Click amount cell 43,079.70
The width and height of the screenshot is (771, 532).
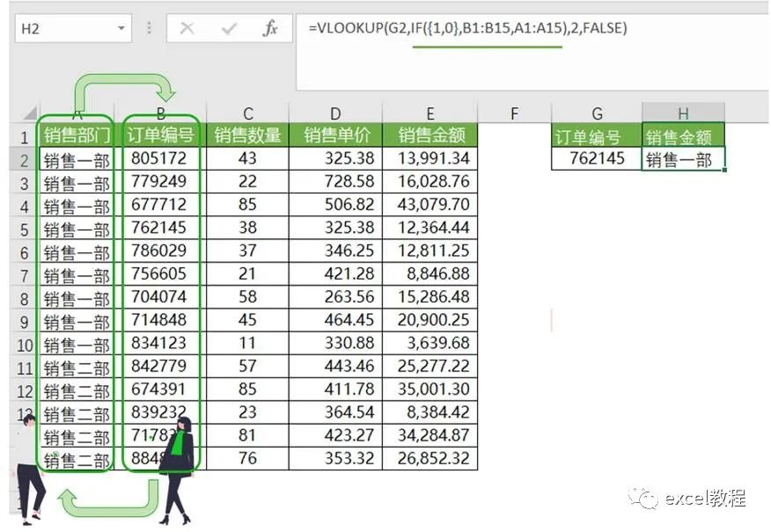coord(430,204)
